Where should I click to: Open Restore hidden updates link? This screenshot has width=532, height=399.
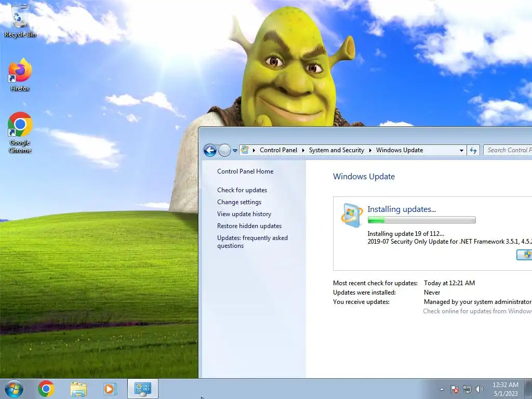tap(249, 225)
